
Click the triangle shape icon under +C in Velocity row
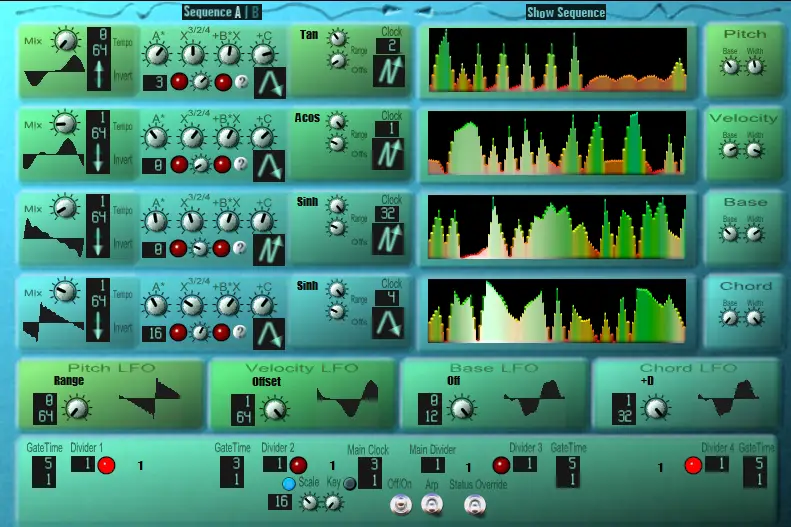point(269,166)
